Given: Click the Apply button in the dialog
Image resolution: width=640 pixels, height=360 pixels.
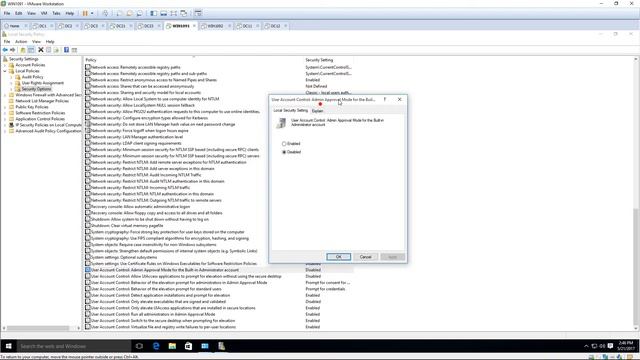Looking at the screenshot, I should tap(393, 257).
